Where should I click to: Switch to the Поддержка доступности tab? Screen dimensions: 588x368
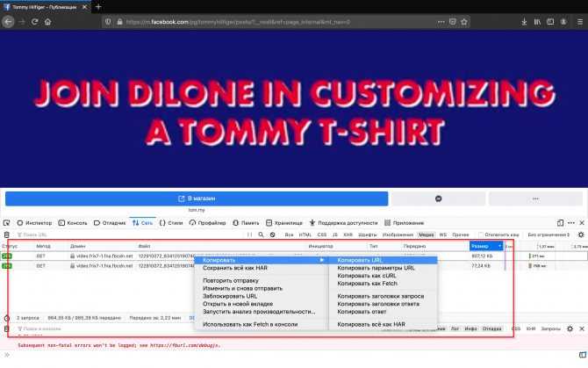click(x=343, y=223)
